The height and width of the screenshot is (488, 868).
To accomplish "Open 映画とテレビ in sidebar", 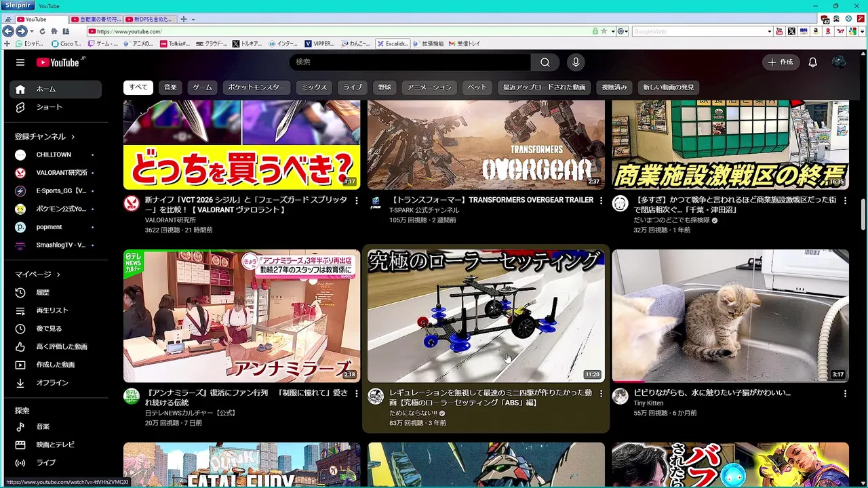I will 56,445.
